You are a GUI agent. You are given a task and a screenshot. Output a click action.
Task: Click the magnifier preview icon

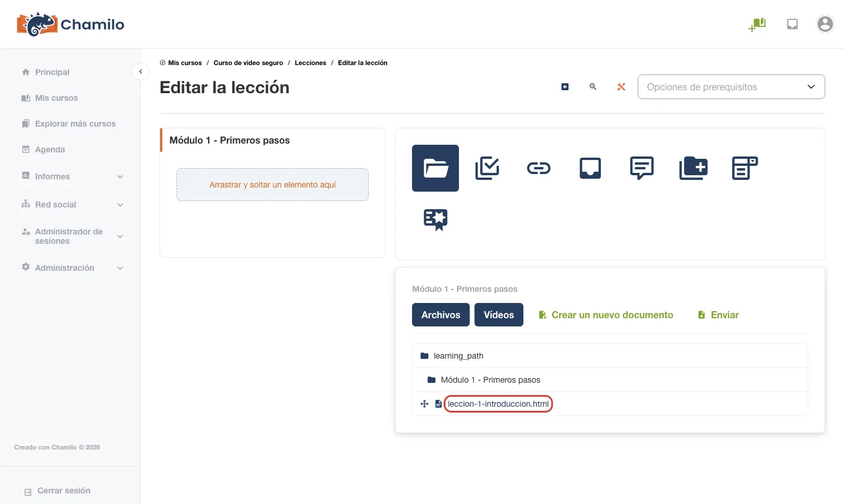click(x=593, y=87)
